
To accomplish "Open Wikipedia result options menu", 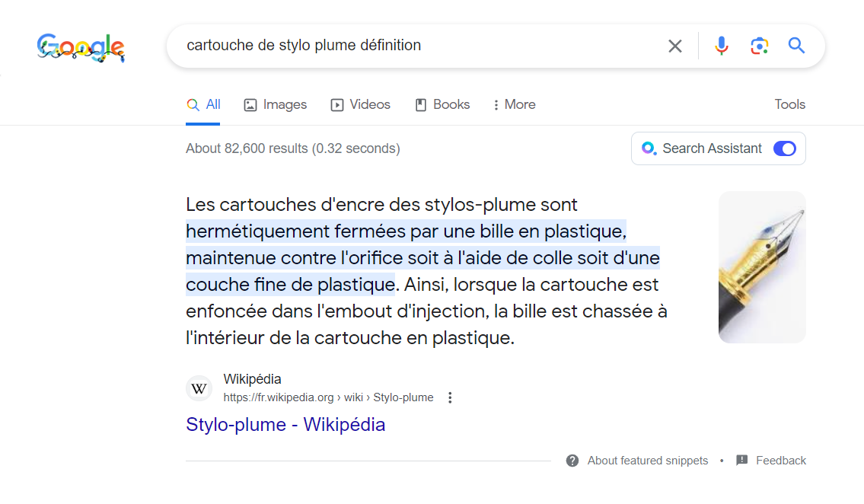I will tap(450, 397).
